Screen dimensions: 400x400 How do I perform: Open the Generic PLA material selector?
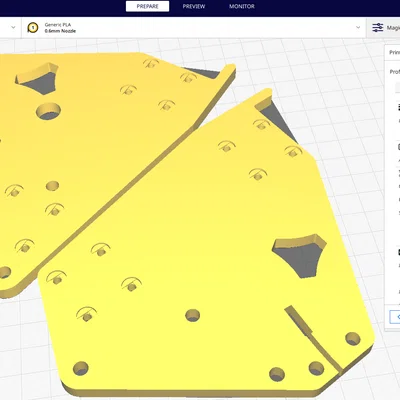pos(194,28)
